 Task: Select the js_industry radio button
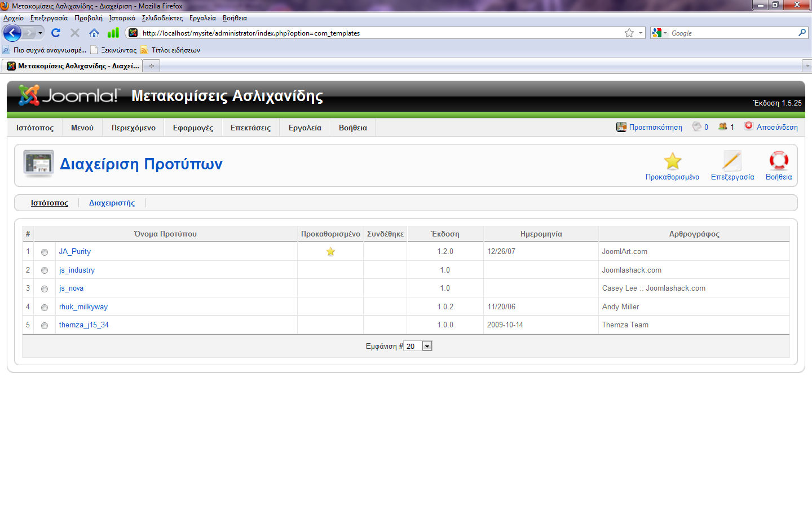coord(45,270)
